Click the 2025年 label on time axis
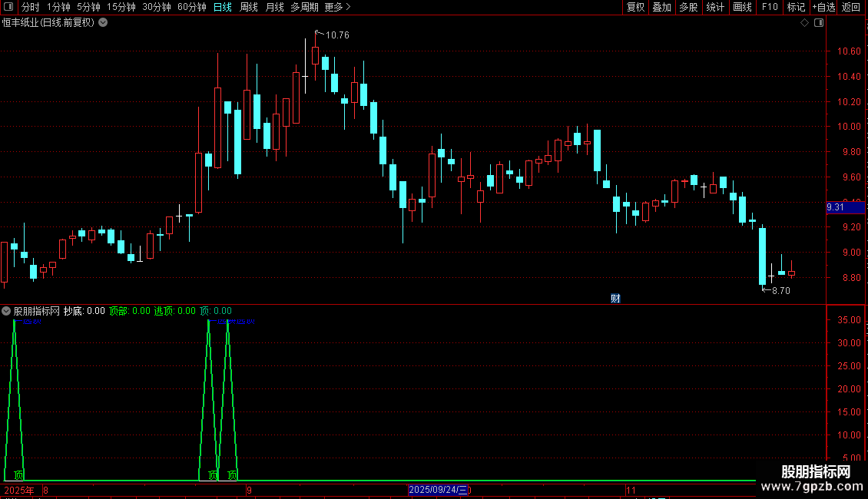 click(x=19, y=490)
